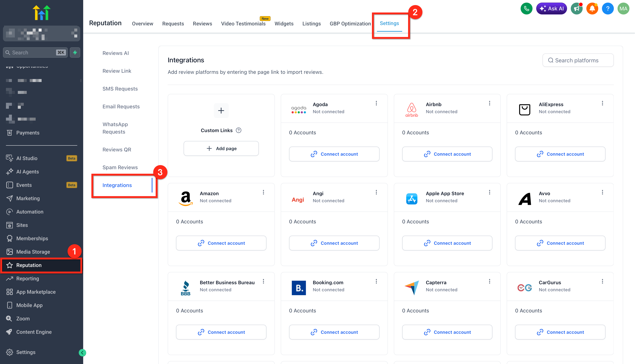Open the notifications bell icon

coord(592,9)
